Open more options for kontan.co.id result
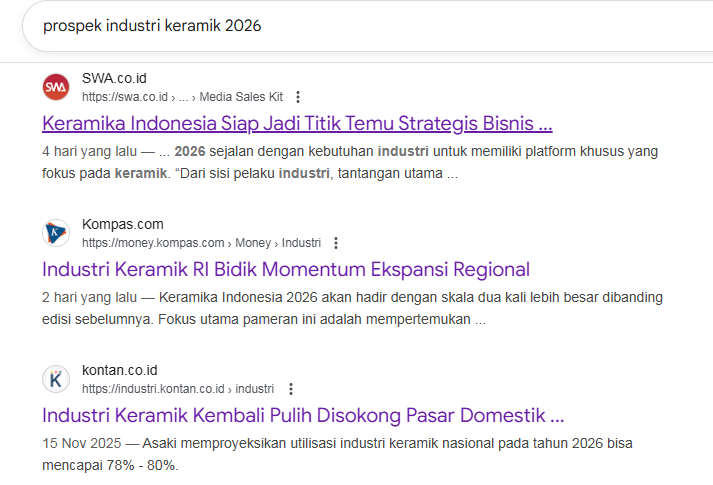The height and width of the screenshot is (485, 713). click(x=291, y=389)
